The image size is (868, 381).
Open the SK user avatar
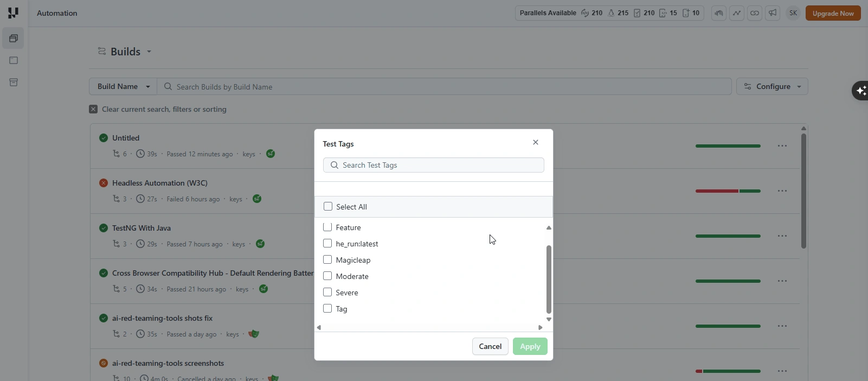pyautogui.click(x=793, y=13)
